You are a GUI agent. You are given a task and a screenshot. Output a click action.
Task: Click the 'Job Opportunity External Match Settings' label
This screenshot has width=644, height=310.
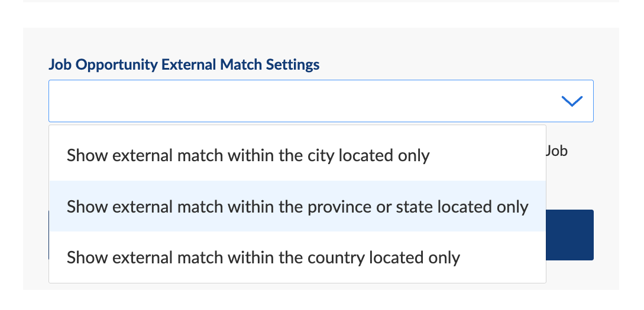click(x=184, y=64)
